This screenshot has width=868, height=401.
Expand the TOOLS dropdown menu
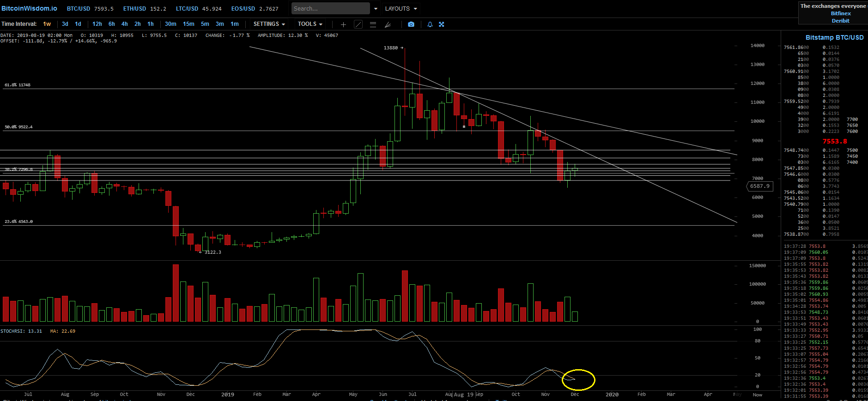click(310, 24)
